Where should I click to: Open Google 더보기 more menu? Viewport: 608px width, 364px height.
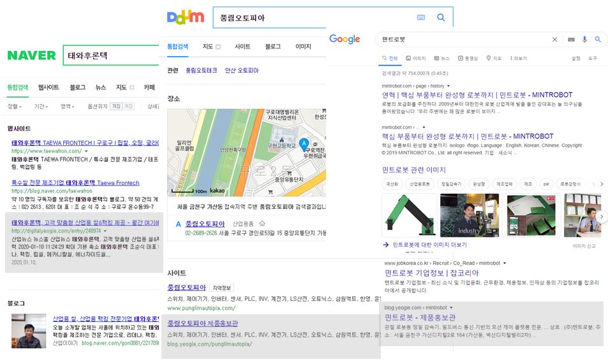pyautogui.click(x=519, y=58)
